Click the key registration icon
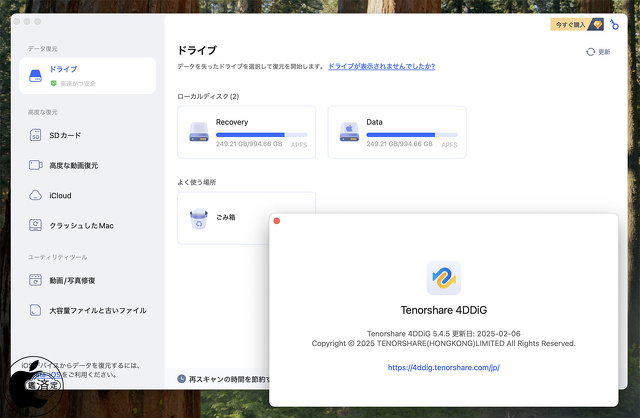 tap(614, 24)
